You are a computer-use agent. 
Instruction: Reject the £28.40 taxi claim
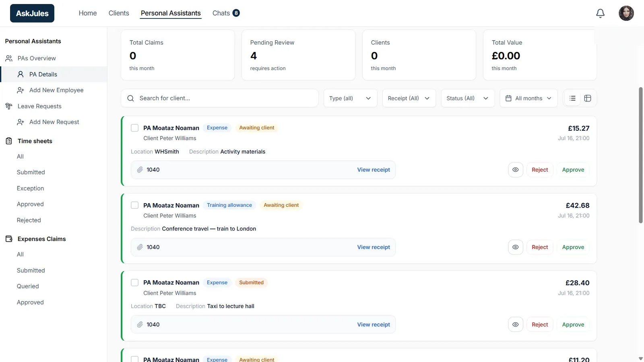[540, 325]
